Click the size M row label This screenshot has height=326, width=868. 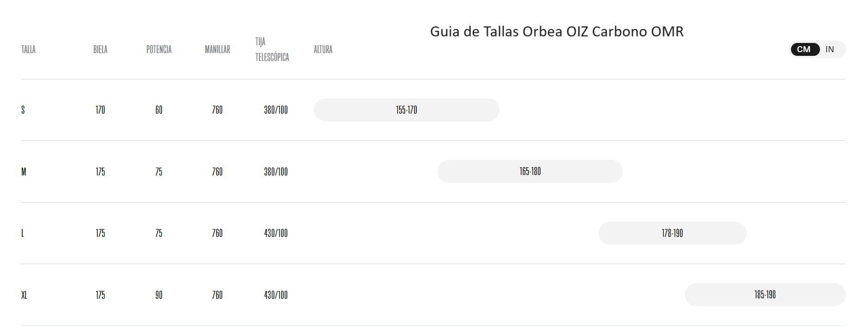(x=24, y=172)
